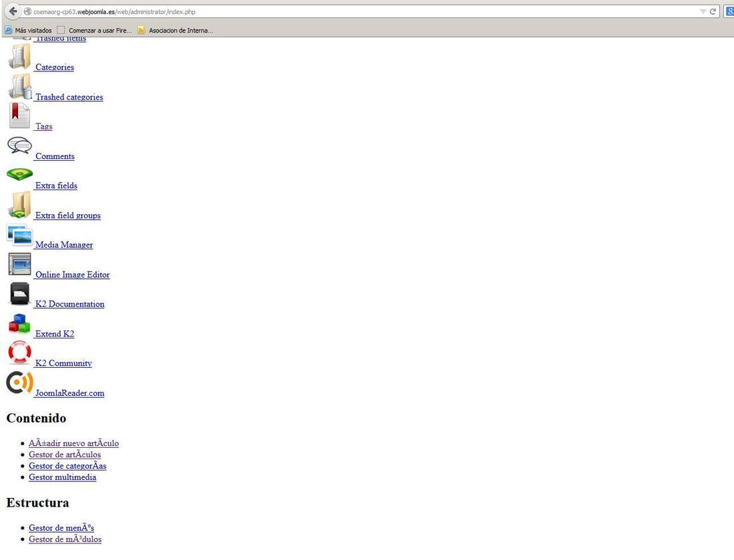Open the Comenzar a usar Firefox bookmark
Viewport: 734px width, 560px height.
95,31
